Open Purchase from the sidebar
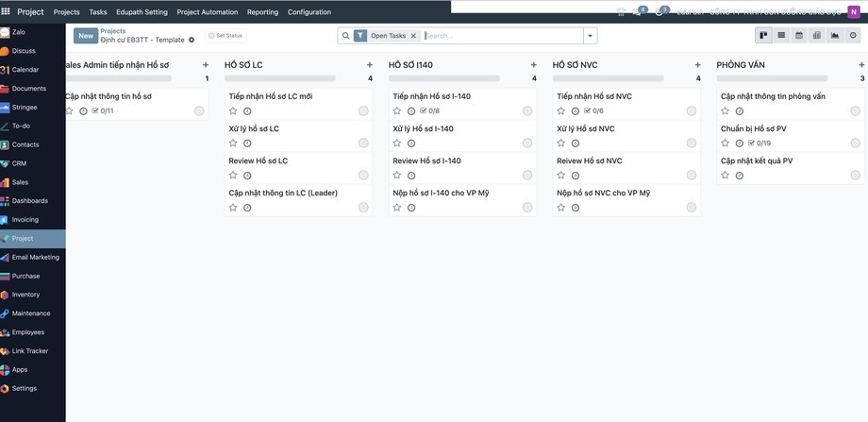The height and width of the screenshot is (422, 868). point(33,276)
